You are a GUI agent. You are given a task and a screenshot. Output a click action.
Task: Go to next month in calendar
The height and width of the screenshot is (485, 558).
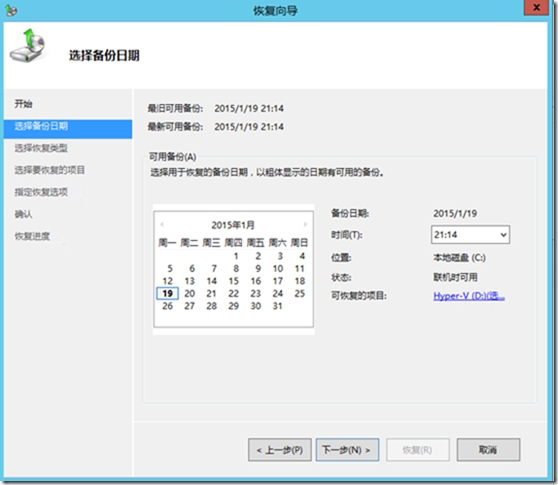[x=305, y=224]
